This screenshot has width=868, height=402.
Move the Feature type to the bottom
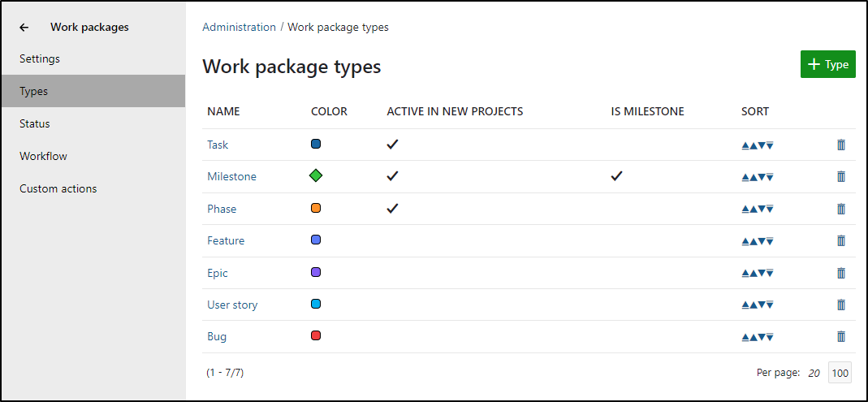[770, 241]
